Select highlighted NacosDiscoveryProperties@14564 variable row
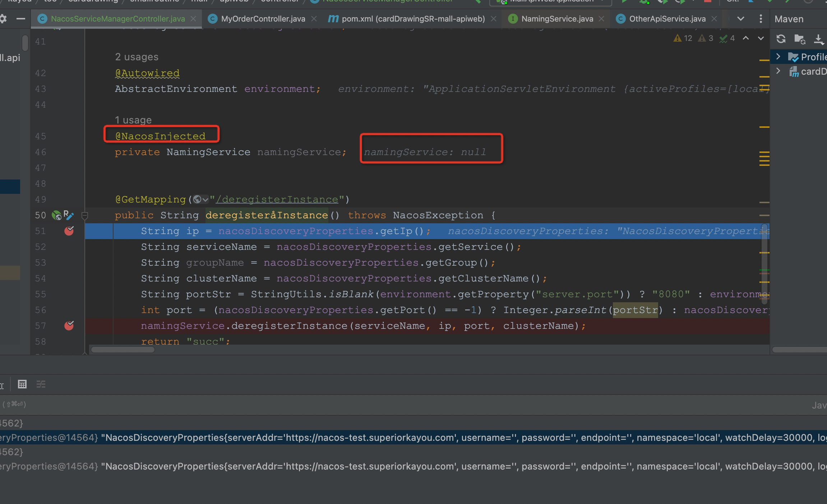Screen dimensions: 827x504 413,437
